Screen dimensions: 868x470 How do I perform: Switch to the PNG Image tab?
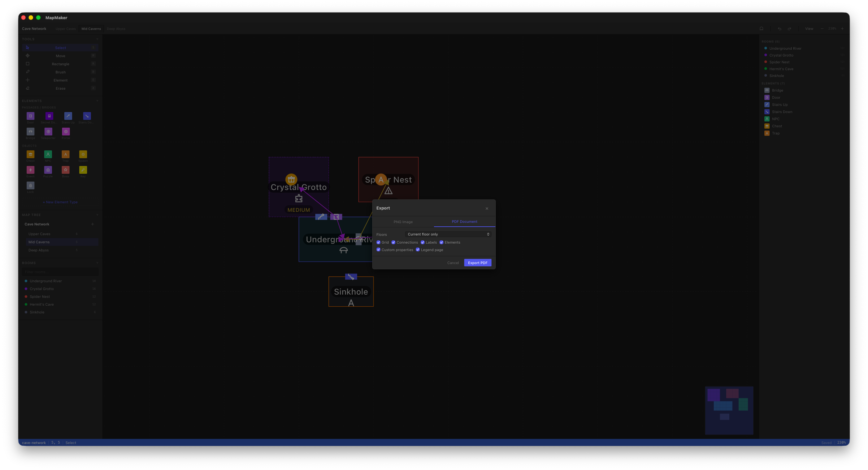click(x=403, y=222)
